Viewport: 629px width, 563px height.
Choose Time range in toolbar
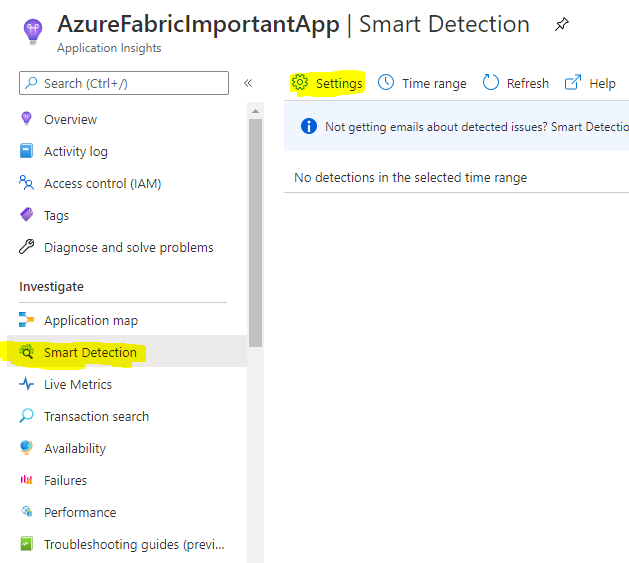(422, 83)
